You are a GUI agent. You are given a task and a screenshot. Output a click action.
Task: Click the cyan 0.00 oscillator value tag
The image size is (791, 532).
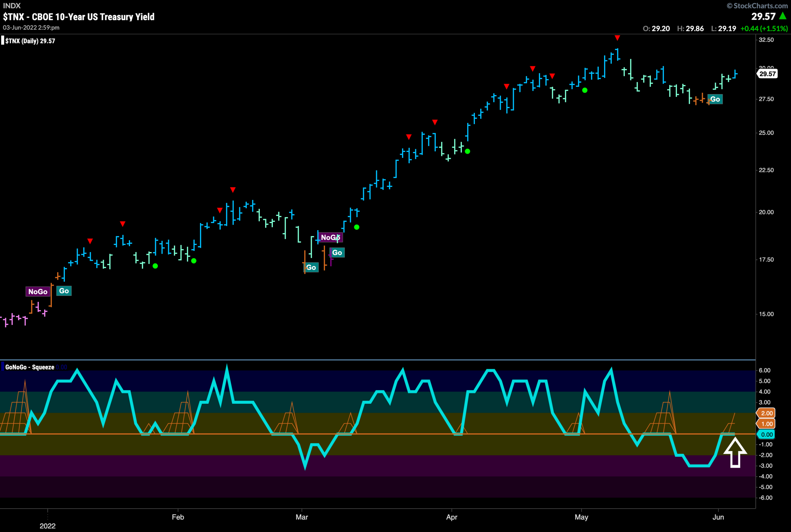pos(766,434)
